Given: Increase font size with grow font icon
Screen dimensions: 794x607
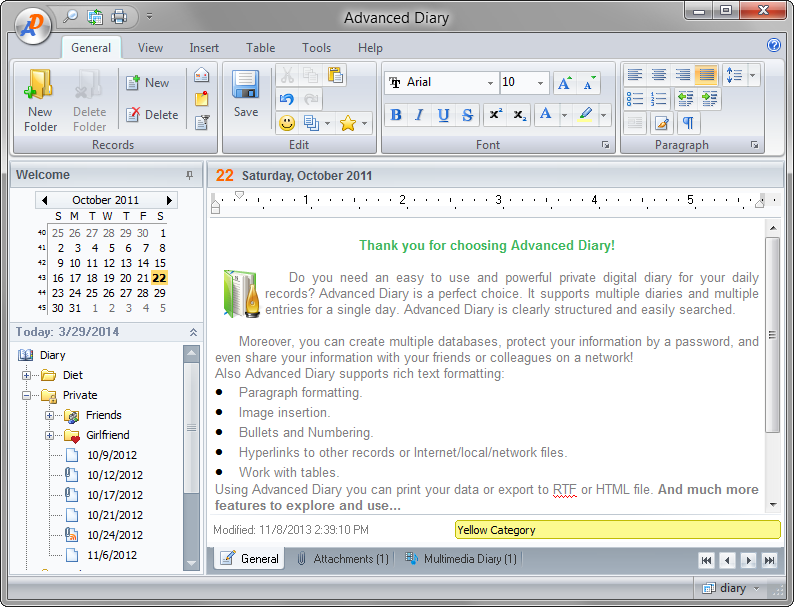Looking at the screenshot, I should click(x=565, y=83).
